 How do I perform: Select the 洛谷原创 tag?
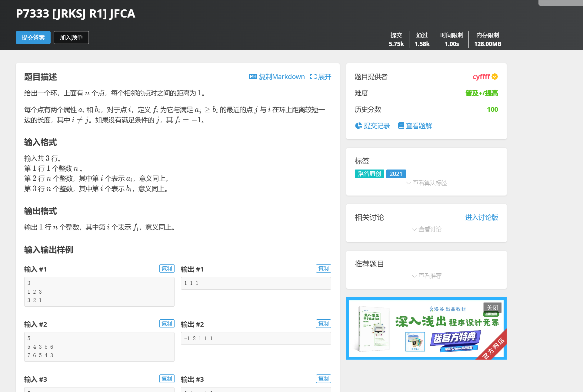pos(369,174)
